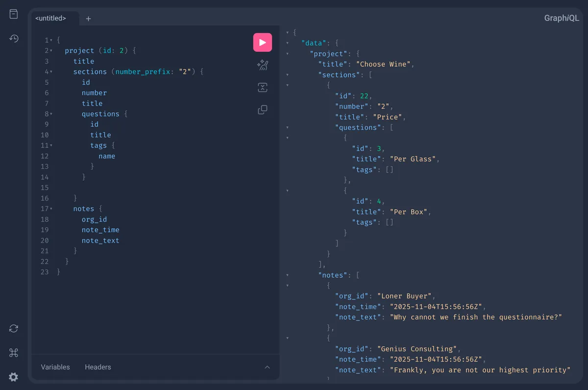The height and width of the screenshot is (390, 588).
Task: Collapse the "questions" array in the response
Action: pyautogui.click(x=288, y=127)
